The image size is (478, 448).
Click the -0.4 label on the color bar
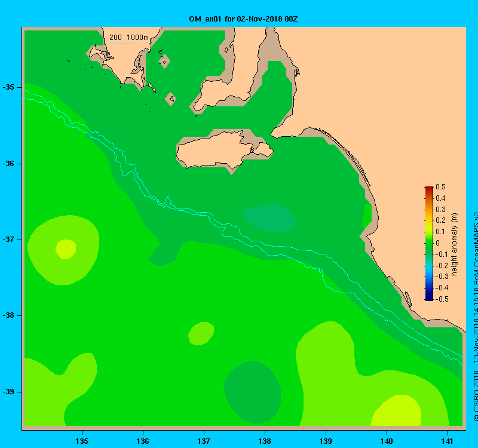pos(442,288)
